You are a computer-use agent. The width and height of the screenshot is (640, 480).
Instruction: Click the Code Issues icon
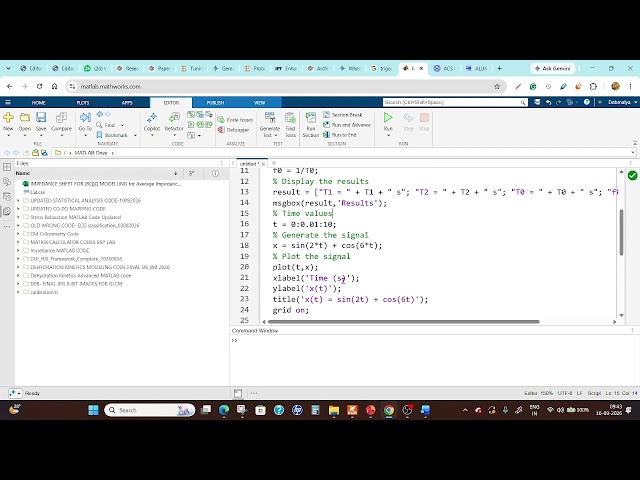[221, 120]
